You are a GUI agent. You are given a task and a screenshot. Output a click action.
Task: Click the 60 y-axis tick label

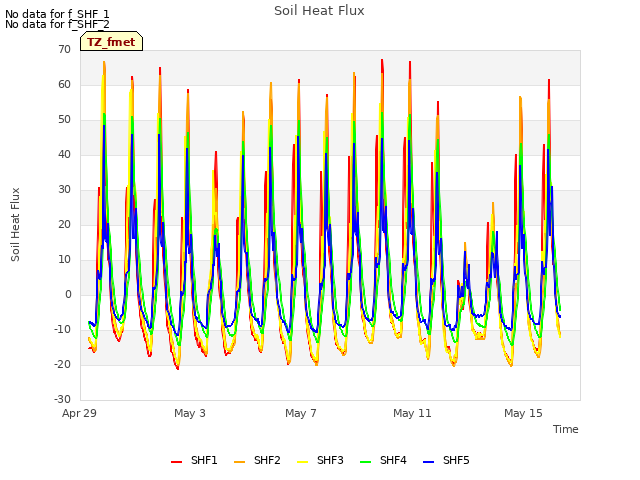click(64, 84)
